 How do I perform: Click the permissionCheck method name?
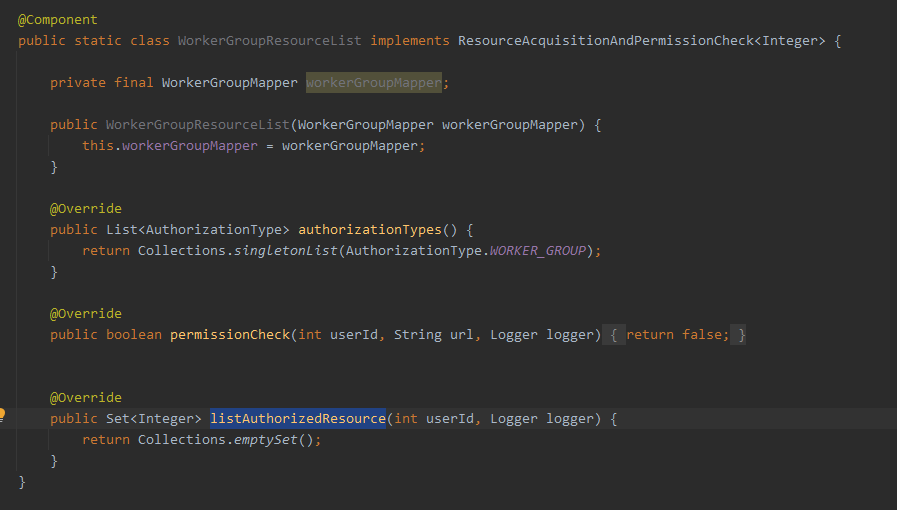[x=230, y=334]
